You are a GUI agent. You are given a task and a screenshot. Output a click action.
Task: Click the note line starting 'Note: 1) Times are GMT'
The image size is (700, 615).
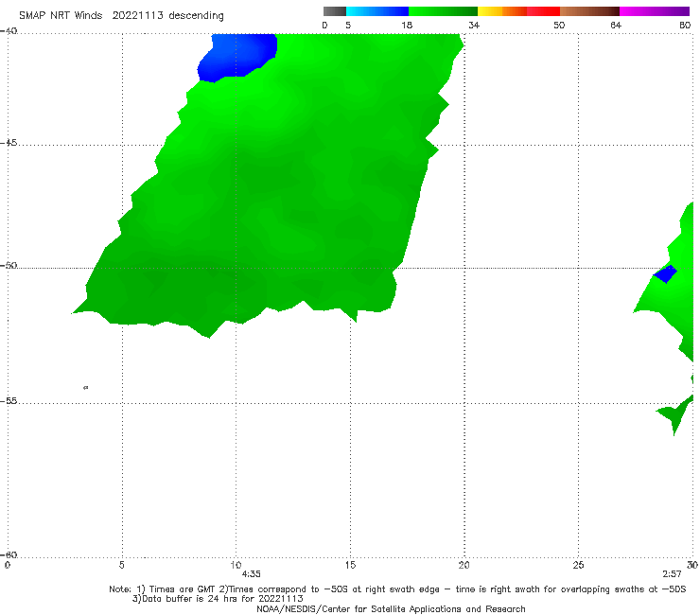pyautogui.click(x=397, y=589)
